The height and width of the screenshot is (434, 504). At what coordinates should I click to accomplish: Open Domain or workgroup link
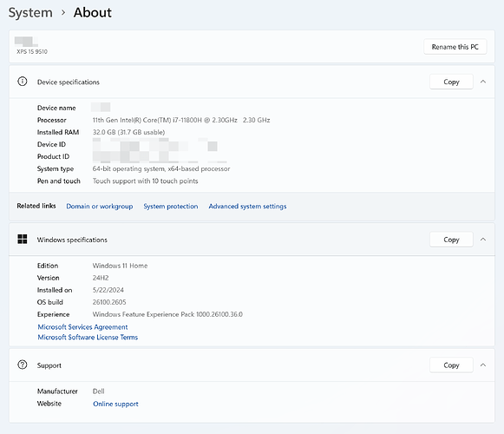(99, 207)
